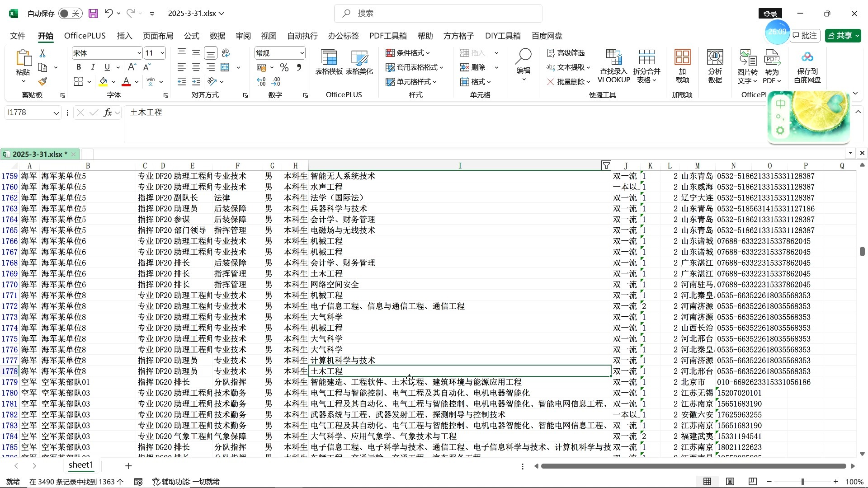The height and width of the screenshot is (488, 868).
Task: Open the filter button on column I
Action: point(606,166)
